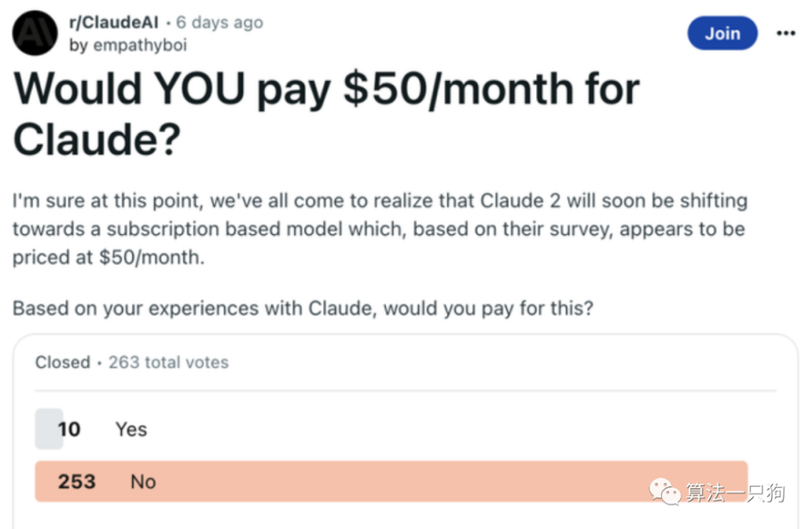
Task: Open the three-dot overflow menu
Action: point(785,33)
